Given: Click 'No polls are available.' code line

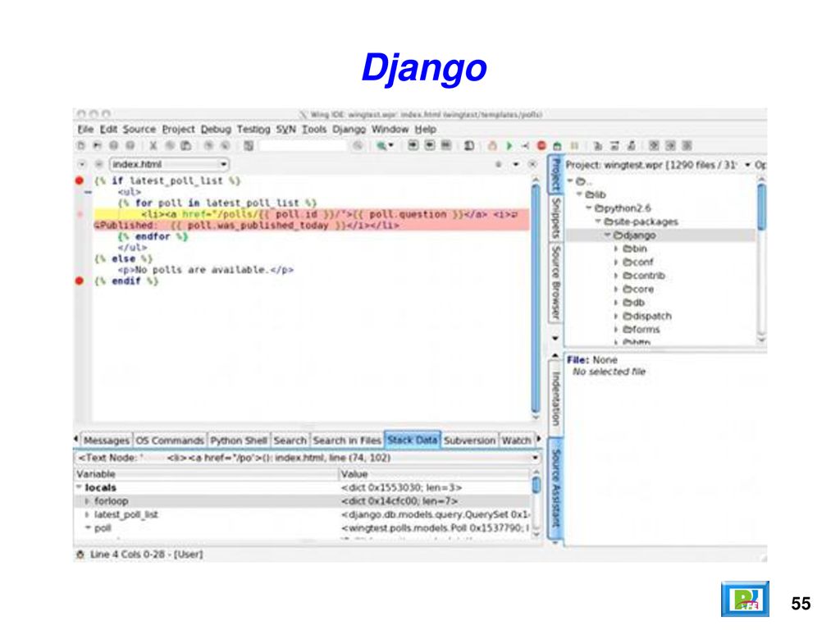Looking at the screenshot, I should click(x=205, y=269).
